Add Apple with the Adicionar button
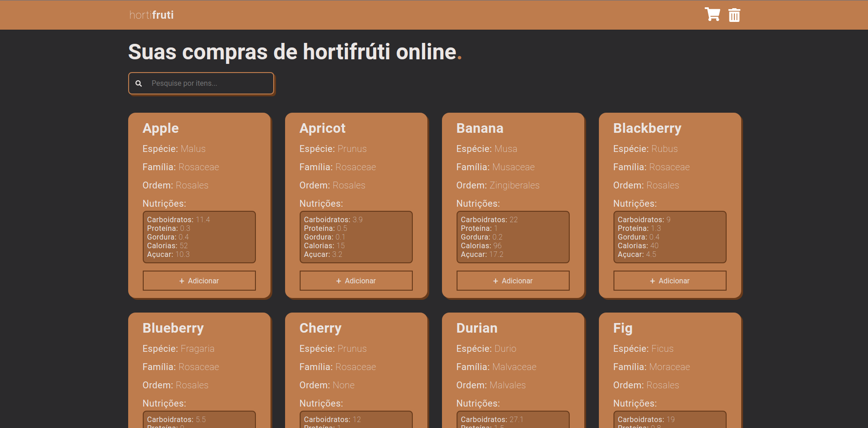 [x=199, y=281]
